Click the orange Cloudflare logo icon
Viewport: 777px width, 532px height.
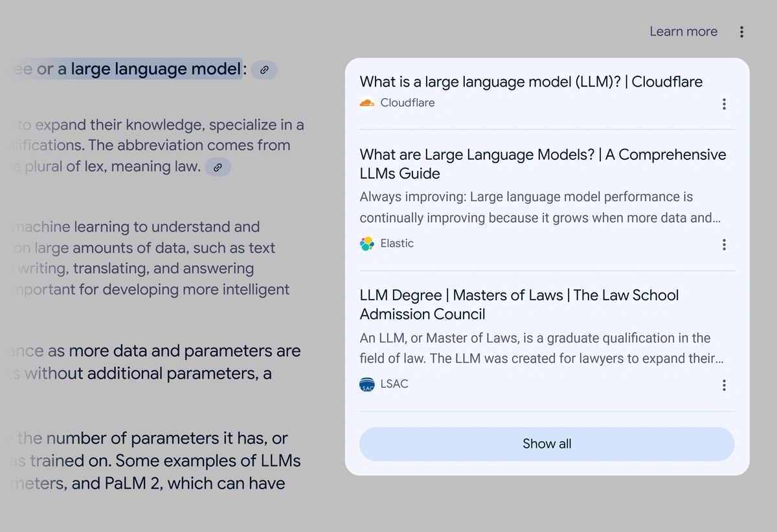[x=367, y=103]
